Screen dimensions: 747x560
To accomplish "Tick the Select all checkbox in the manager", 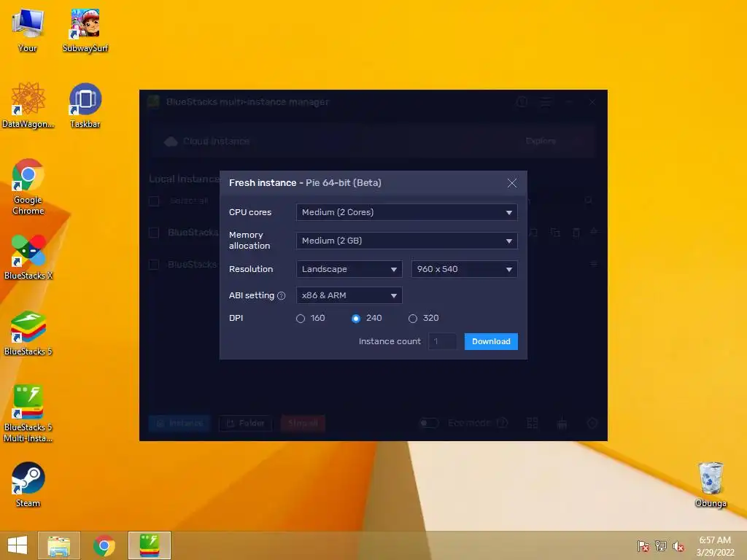I will pyautogui.click(x=154, y=201).
